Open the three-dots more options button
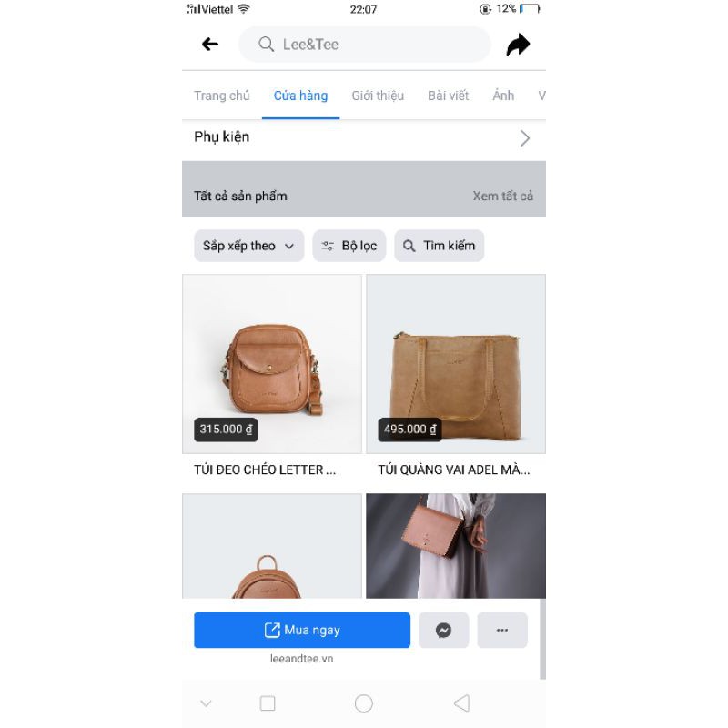The height and width of the screenshot is (728, 728). point(502,630)
